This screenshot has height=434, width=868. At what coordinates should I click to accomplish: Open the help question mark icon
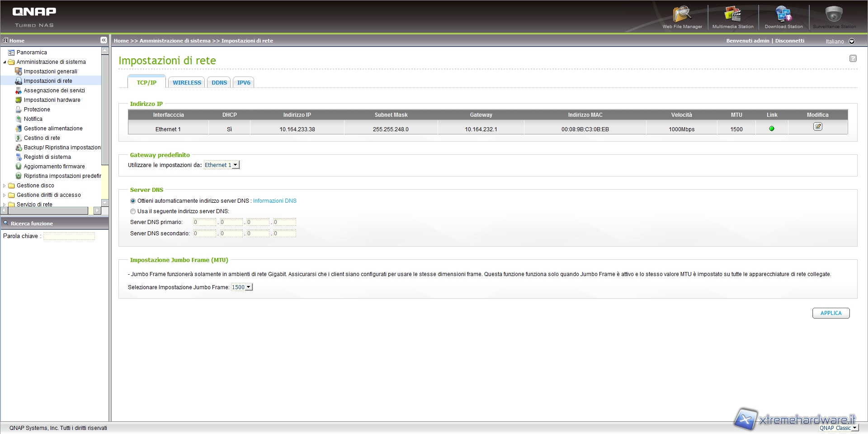click(x=853, y=58)
